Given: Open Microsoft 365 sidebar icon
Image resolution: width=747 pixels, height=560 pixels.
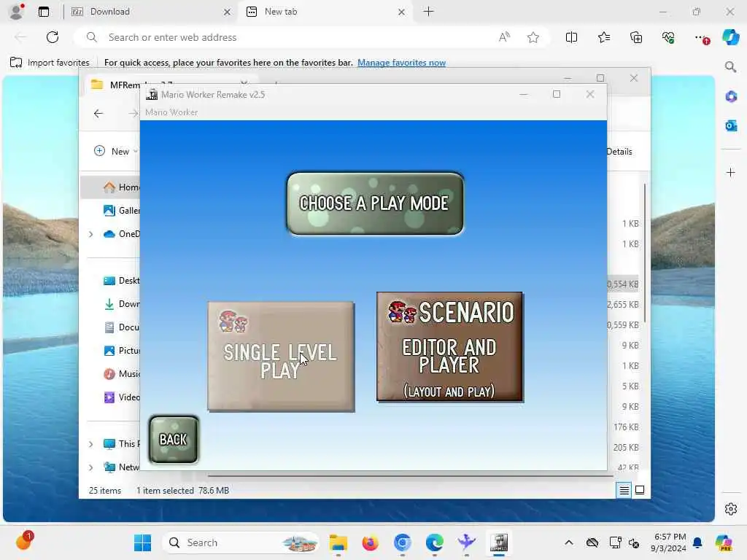Looking at the screenshot, I should pyautogui.click(x=731, y=97).
